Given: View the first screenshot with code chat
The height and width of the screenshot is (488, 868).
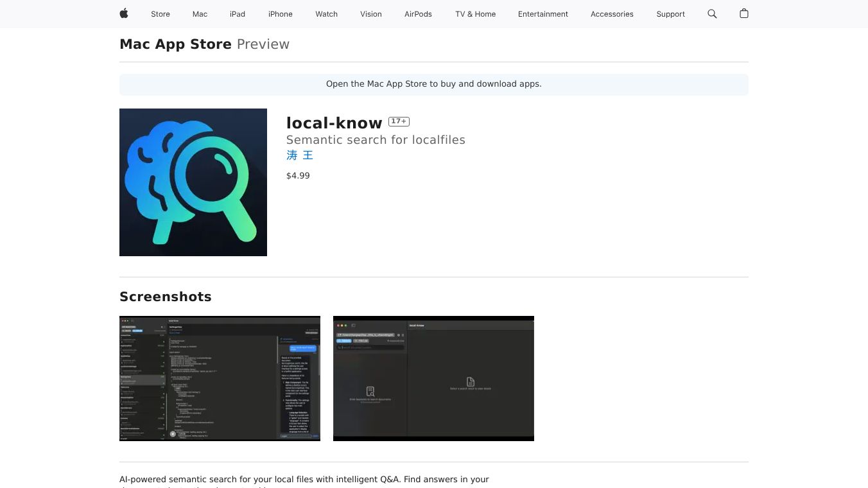Looking at the screenshot, I should click(220, 378).
